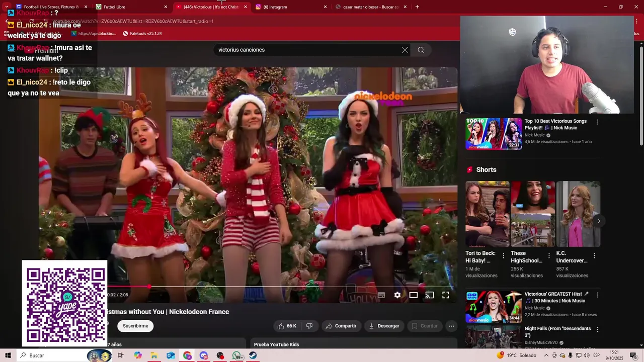The height and width of the screenshot is (362, 644).
Task: Open Prueba YouTube Kids link
Action: (276, 344)
